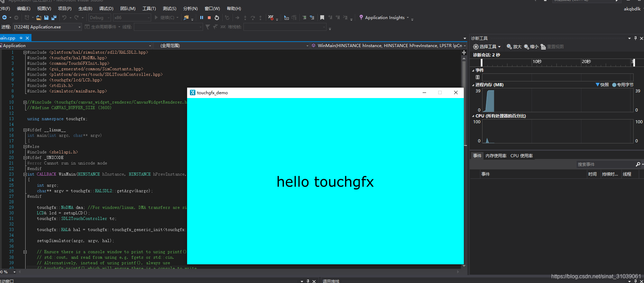Toggle the bookmark icon in toolbar
This screenshot has width=644, height=283.
[322, 17]
